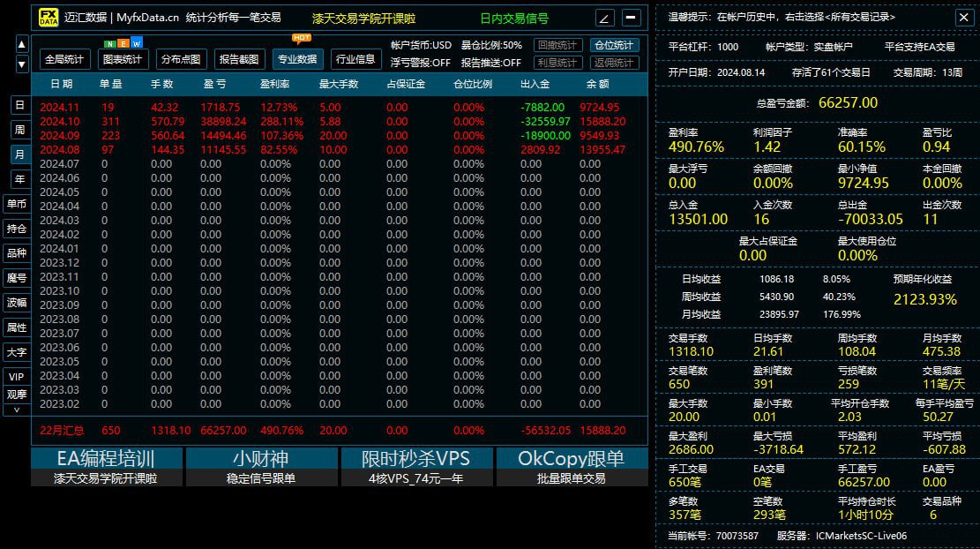
Task: Click the account number 70073587
Action: (x=737, y=536)
